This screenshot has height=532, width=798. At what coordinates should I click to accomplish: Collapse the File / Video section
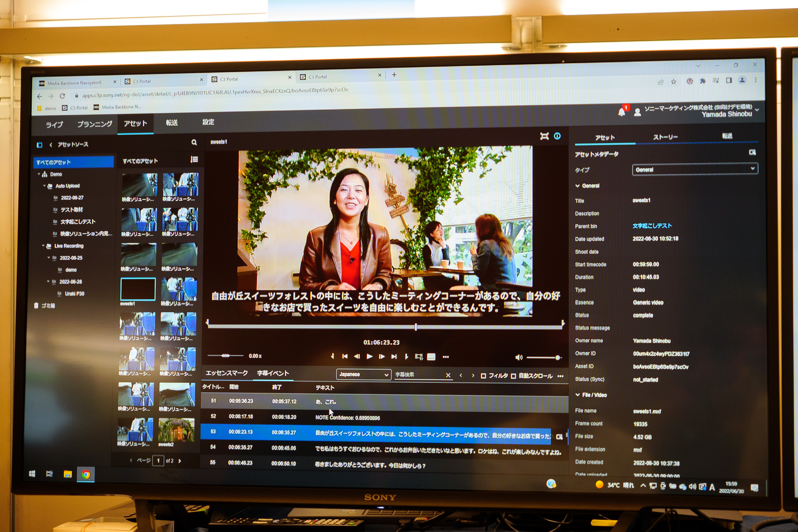point(578,395)
